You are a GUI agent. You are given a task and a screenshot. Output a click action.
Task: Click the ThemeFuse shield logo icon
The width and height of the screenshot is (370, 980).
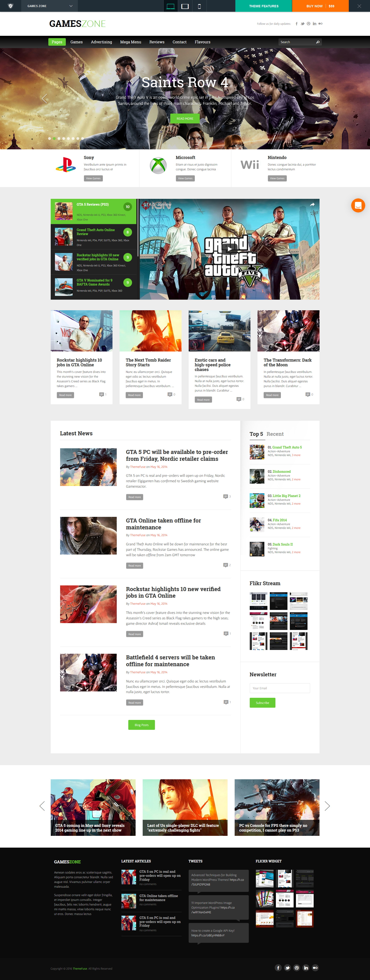coord(10,6)
